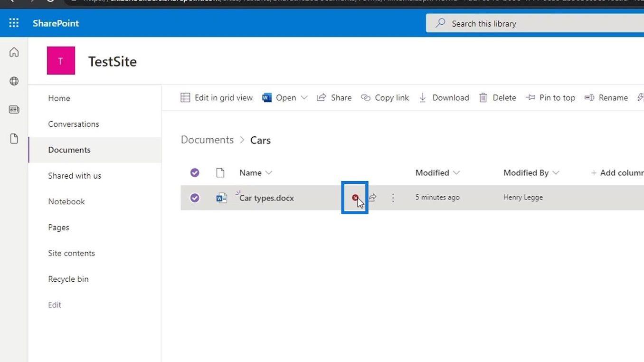
Task: Open the Home icon in left rail
Action: click(x=14, y=52)
